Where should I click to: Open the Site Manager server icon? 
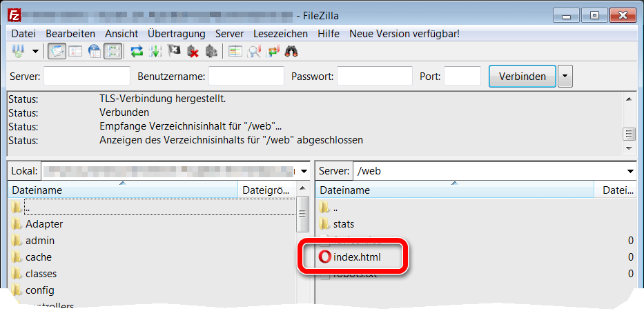pyautogui.click(x=18, y=52)
